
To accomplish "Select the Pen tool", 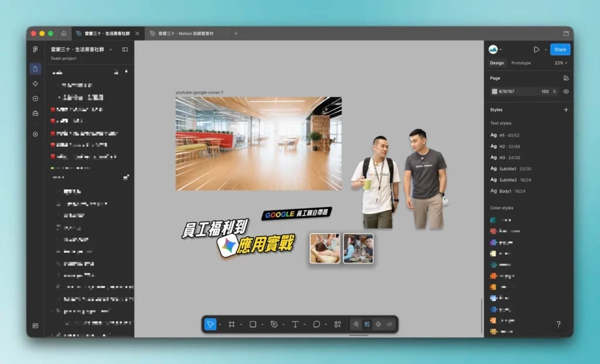I will click(x=274, y=324).
